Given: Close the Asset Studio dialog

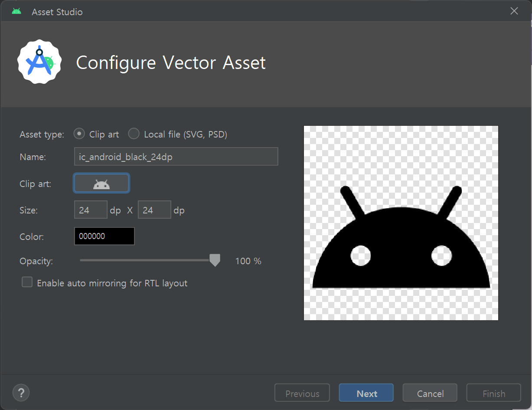Looking at the screenshot, I should pyautogui.click(x=514, y=11).
